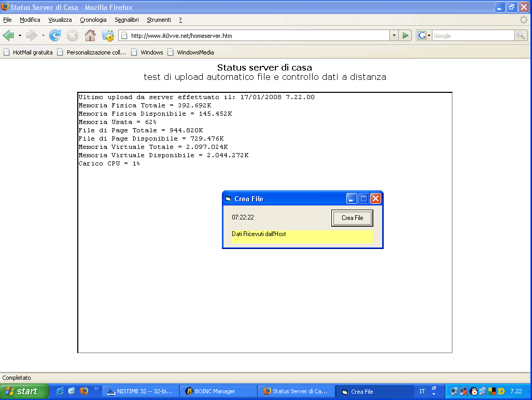532x400 pixels.
Task: Click the search magnifier icon
Action: (521, 35)
